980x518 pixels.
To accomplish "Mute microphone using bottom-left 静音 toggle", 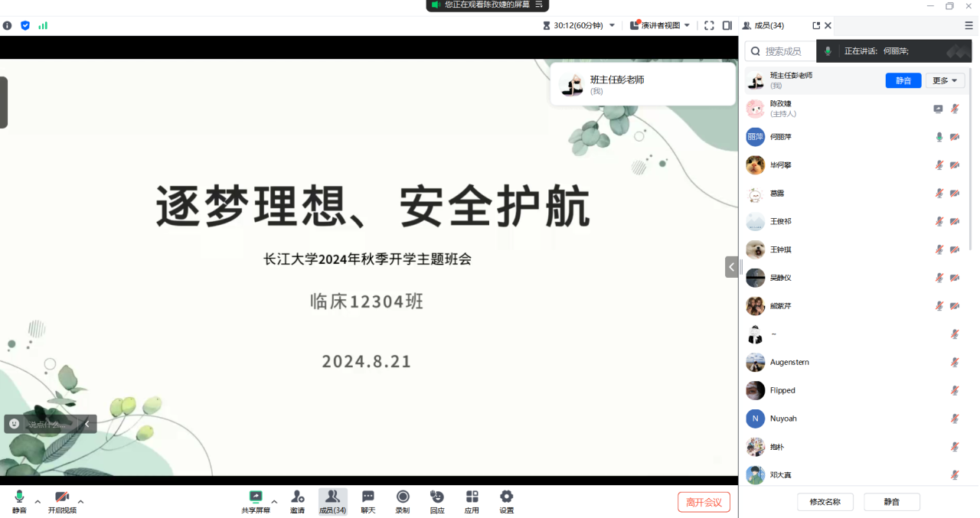I will [19, 501].
